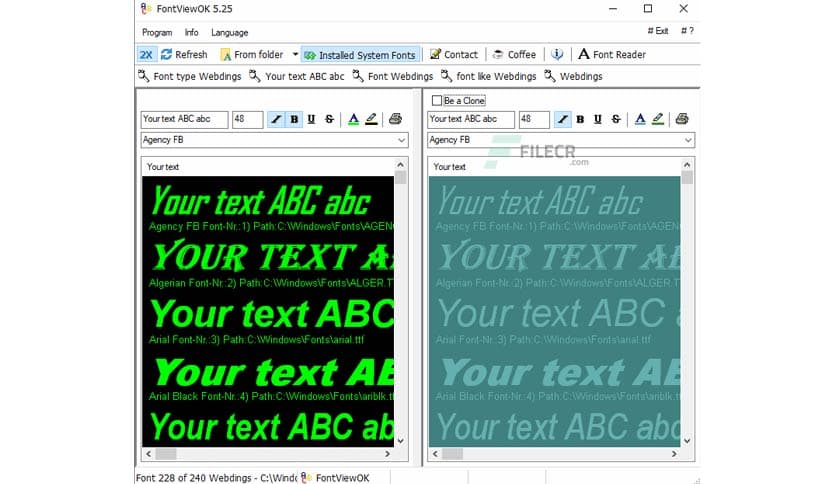The image size is (836, 484).
Task: Click left preview scroll left arrow
Action: point(149,454)
